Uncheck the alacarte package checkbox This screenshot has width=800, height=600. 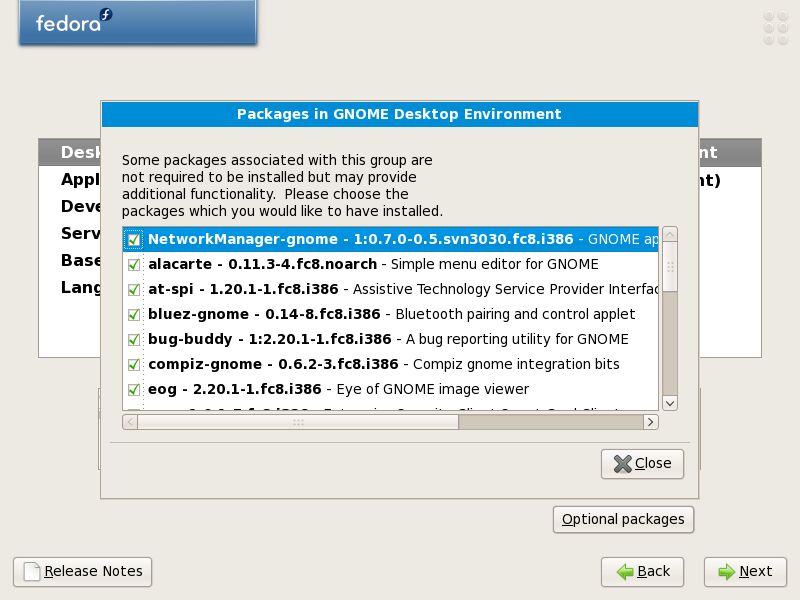(x=134, y=264)
